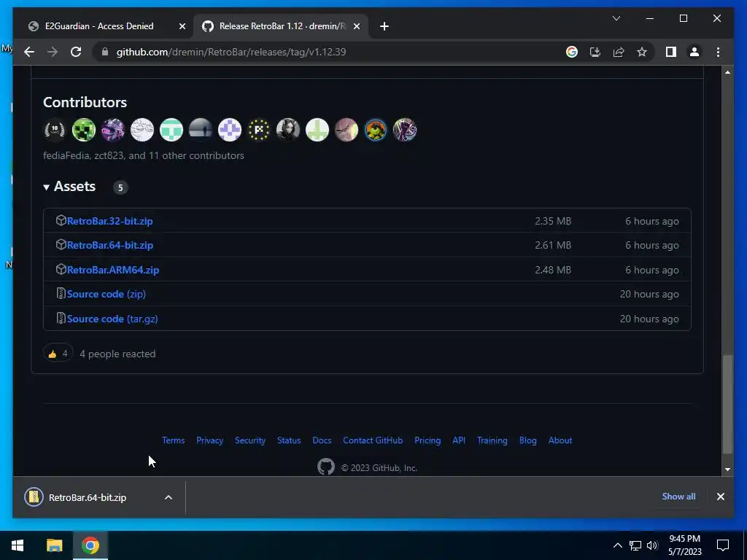Open Contact GitHub footer link
Viewport: 747px width, 560px height.
pyautogui.click(x=373, y=440)
